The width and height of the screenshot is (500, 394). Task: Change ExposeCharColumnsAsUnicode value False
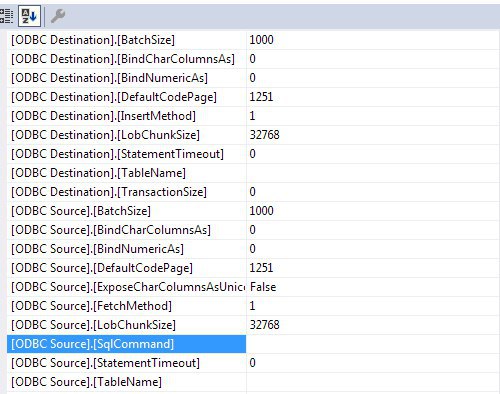coord(373,287)
